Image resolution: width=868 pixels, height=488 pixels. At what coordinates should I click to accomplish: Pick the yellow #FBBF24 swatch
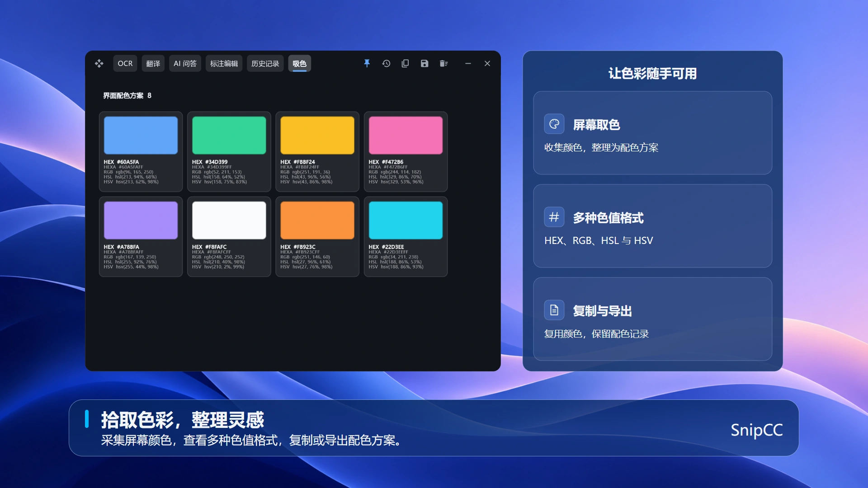coord(317,135)
